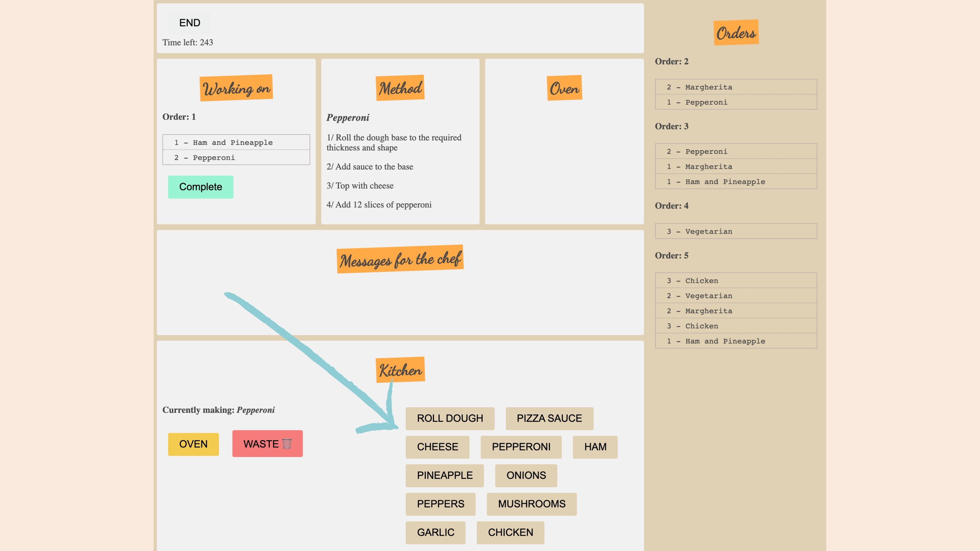
Task: Top pizza with CHEESE button
Action: tap(437, 447)
